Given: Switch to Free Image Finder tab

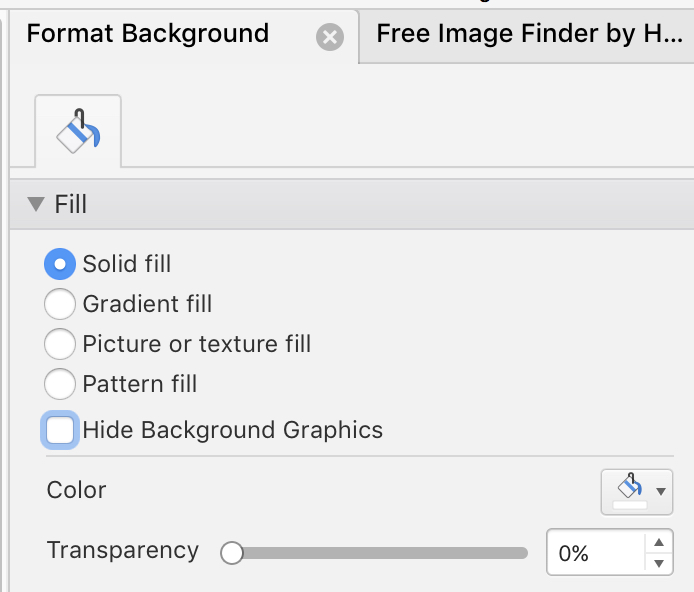Looking at the screenshot, I should 529,34.
